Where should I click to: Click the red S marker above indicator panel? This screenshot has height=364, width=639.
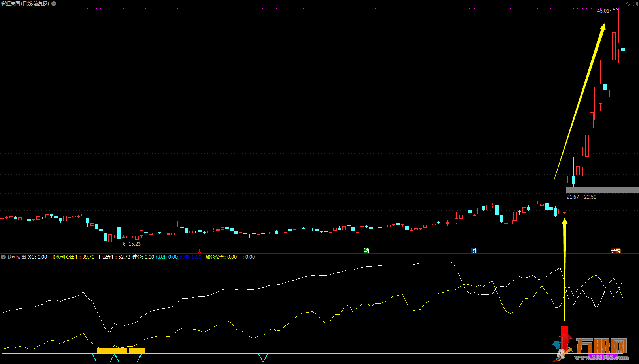click(200, 251)
